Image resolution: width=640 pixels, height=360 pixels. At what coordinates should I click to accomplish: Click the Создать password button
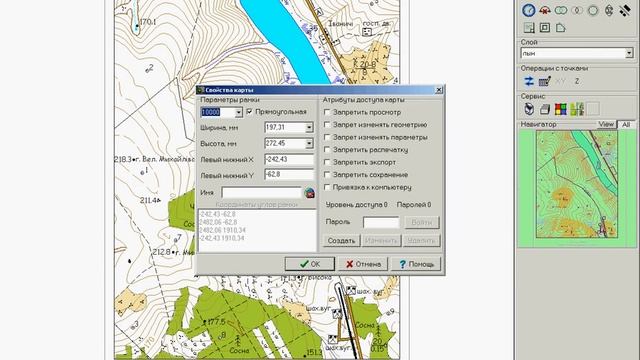tap(342, 240)
